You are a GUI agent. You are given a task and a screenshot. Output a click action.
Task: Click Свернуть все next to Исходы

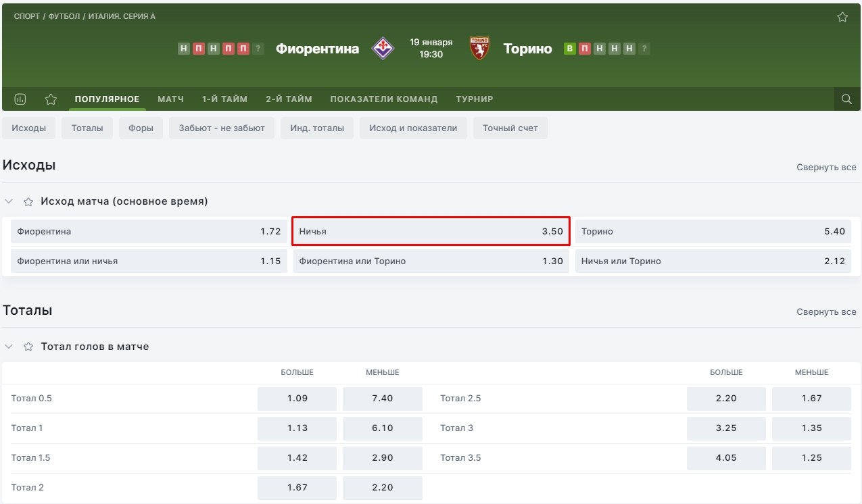(826, 167)
